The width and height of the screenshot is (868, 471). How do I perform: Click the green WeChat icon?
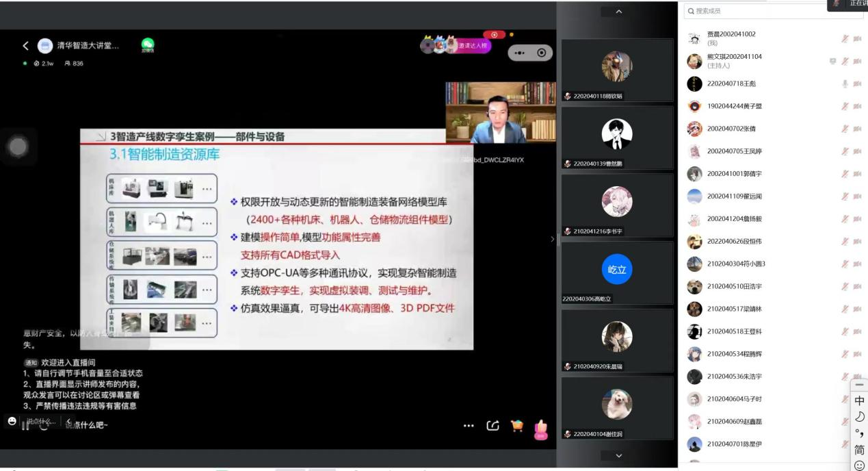[148, 44]
